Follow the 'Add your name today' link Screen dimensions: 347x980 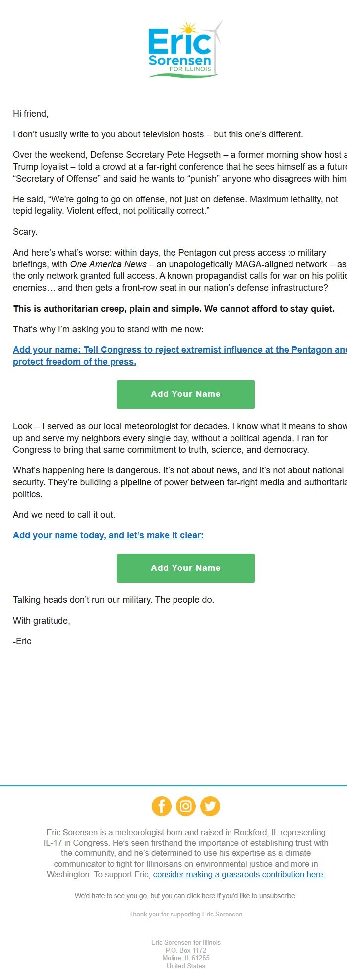pyautogui.click(x=108, y=535)
